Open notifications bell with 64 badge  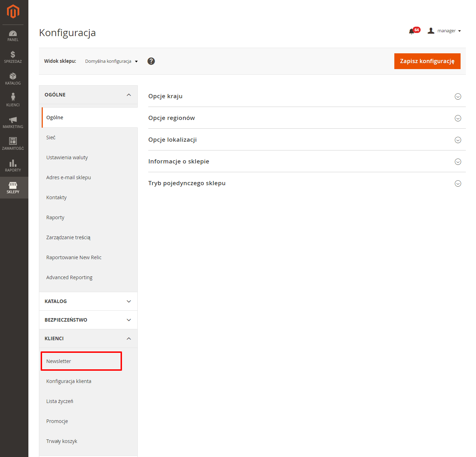[414, 31]
